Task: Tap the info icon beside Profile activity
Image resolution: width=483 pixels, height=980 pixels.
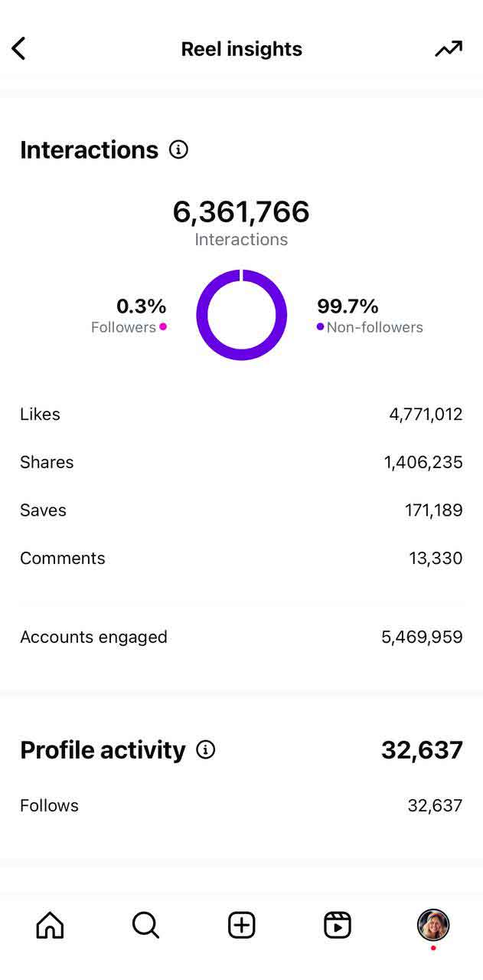Action: coord(206,749)
